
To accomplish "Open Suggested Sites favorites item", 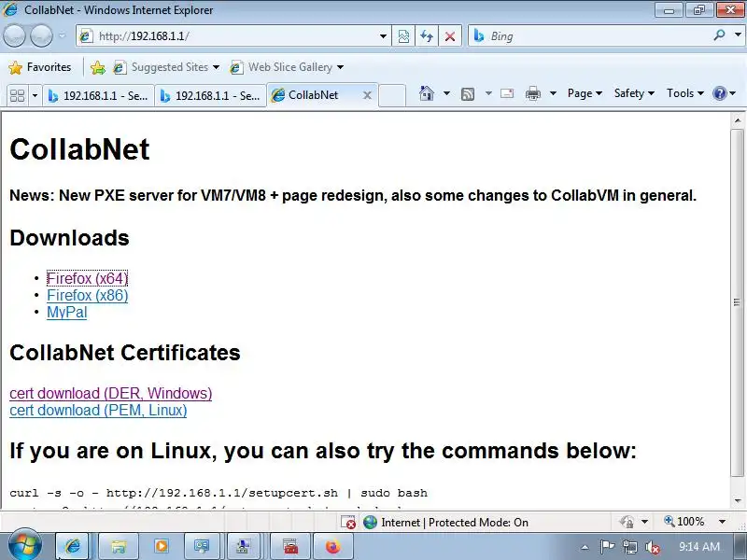I will point(166,67).
